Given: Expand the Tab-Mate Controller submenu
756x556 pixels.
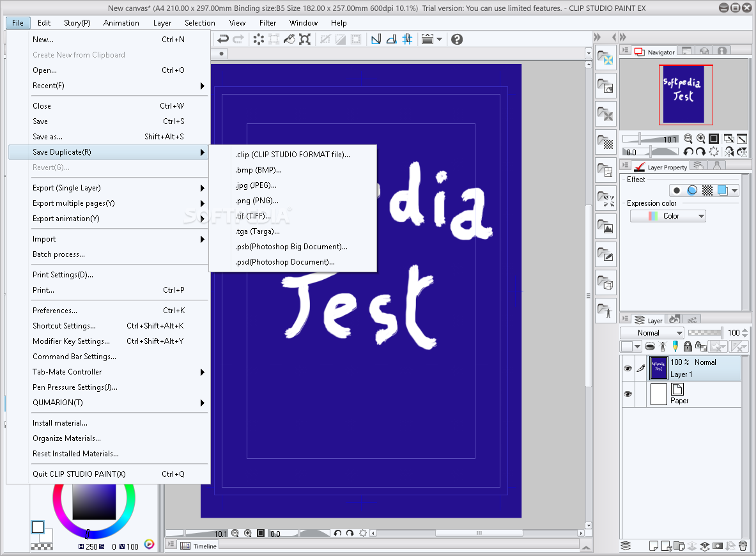Looking at the screenshot, I should [x=108, y=372].
